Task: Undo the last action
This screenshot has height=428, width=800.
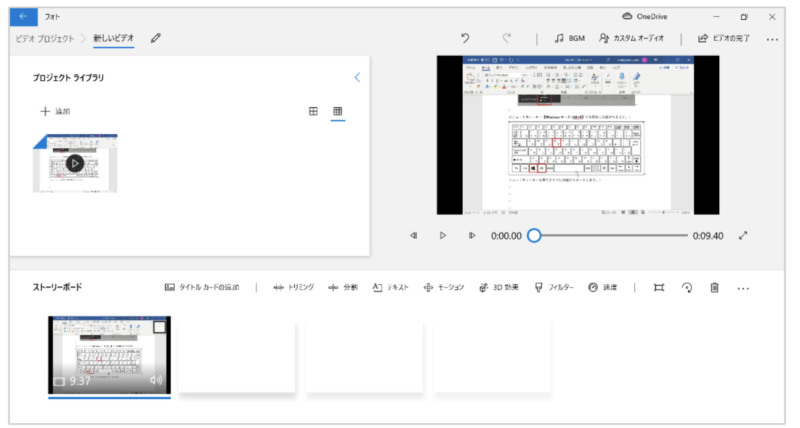Action: point(465,39)
